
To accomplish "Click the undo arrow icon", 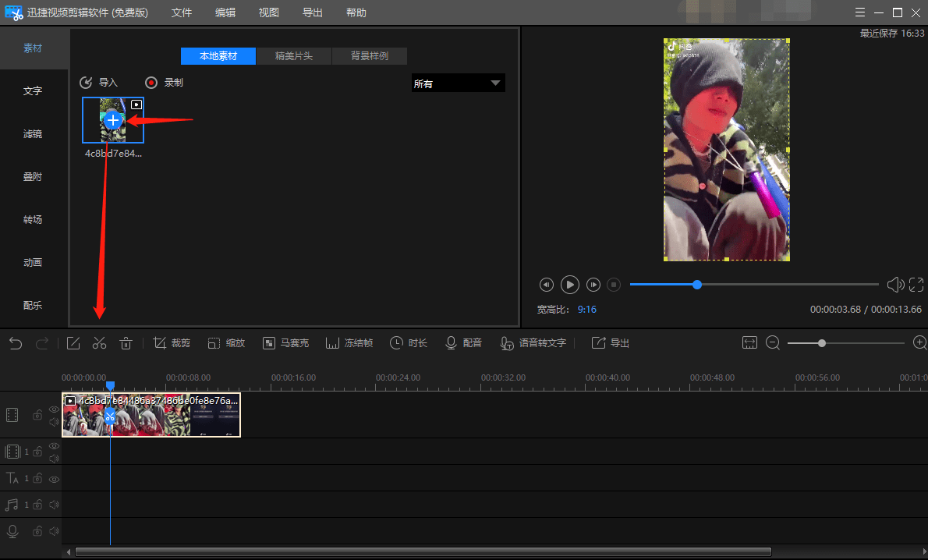I will pyautogui.click(x=16, y=342).
